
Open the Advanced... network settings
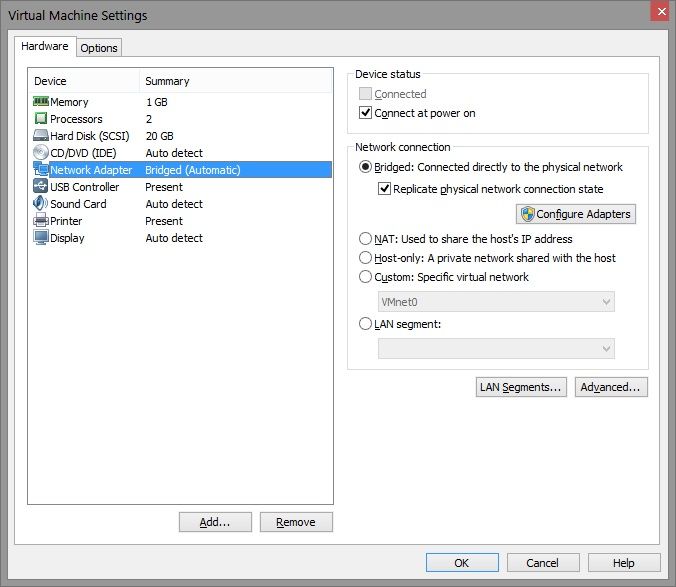tap(611, 387)
